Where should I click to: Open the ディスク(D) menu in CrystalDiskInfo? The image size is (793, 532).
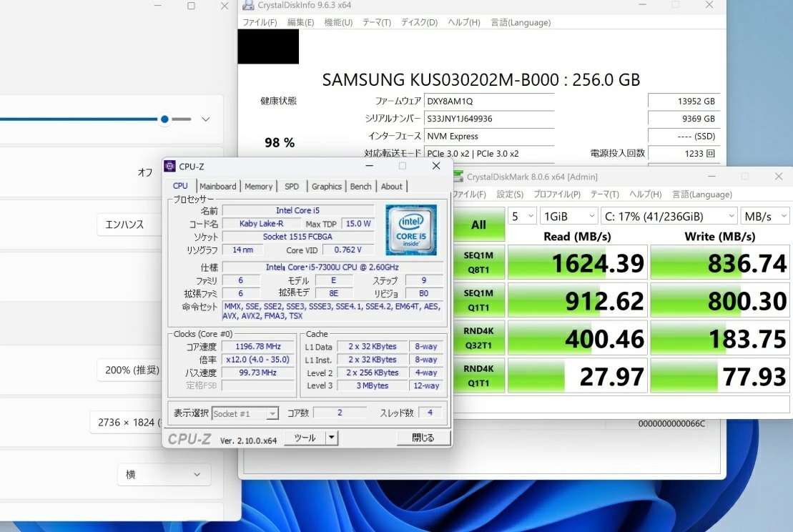pos(419,22)
